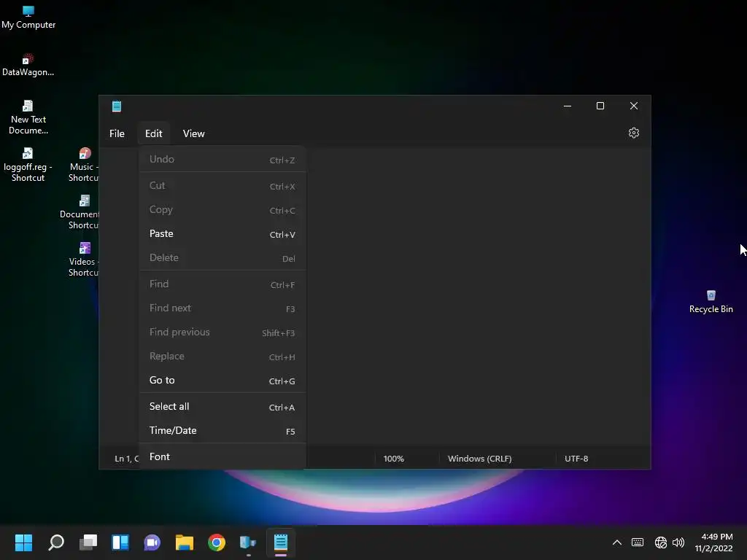Screen dimensions: 747x560
Task: Open the View menu
Action: [193, 134]
